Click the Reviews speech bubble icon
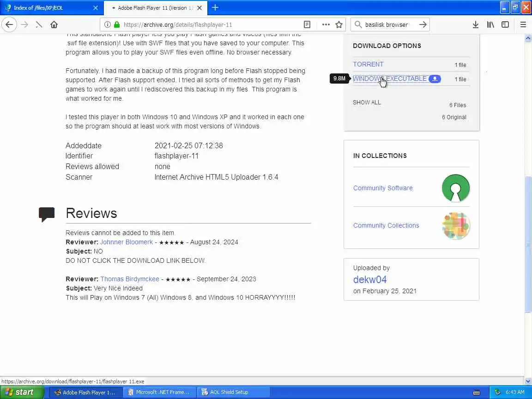This screenshot has width=532, height=399. click(x=47, y=214)
